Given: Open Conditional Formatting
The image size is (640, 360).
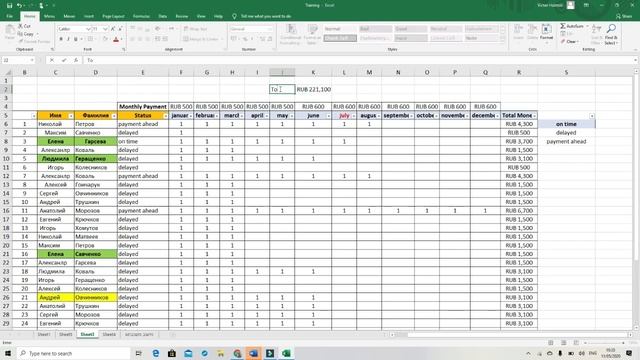Looking at the screenshot, I should pos(291,34).
